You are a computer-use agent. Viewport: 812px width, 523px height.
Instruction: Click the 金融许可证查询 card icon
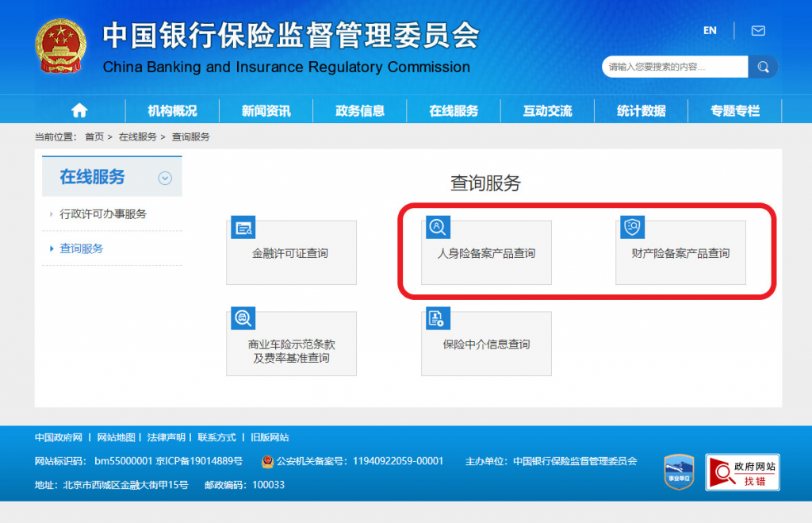[x=243, y=227]
